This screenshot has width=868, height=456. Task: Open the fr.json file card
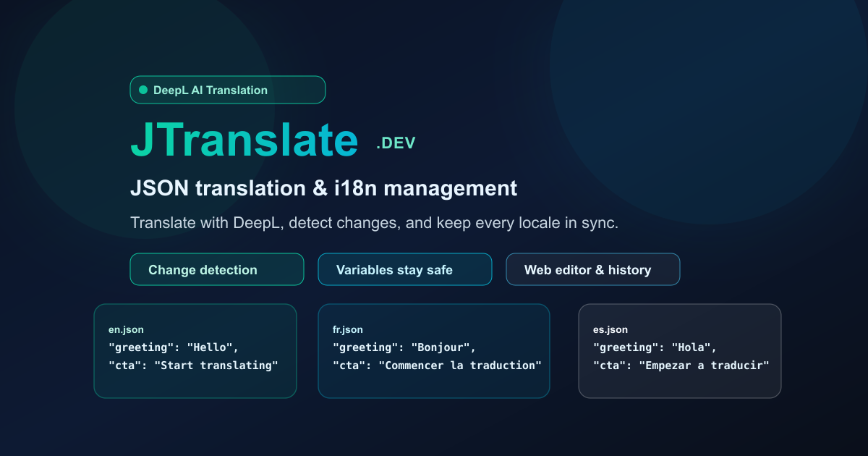pyautogui.click(x=434, y=351)
